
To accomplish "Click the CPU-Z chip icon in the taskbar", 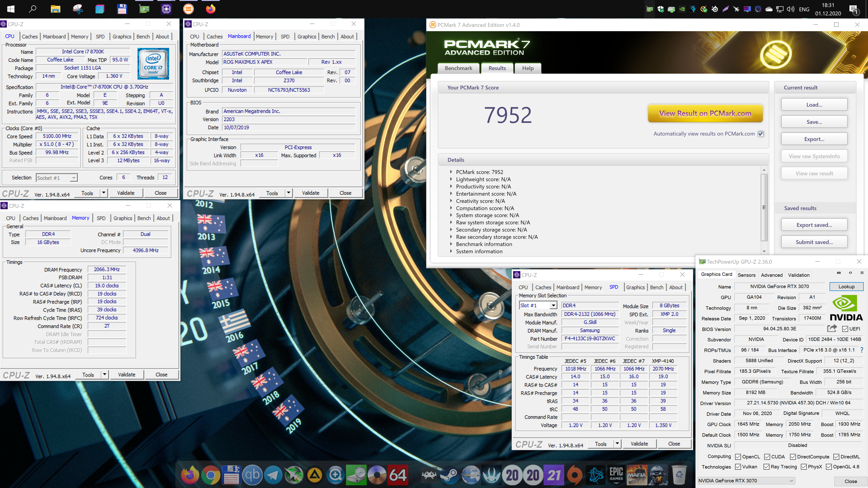I will pos(166,9).
